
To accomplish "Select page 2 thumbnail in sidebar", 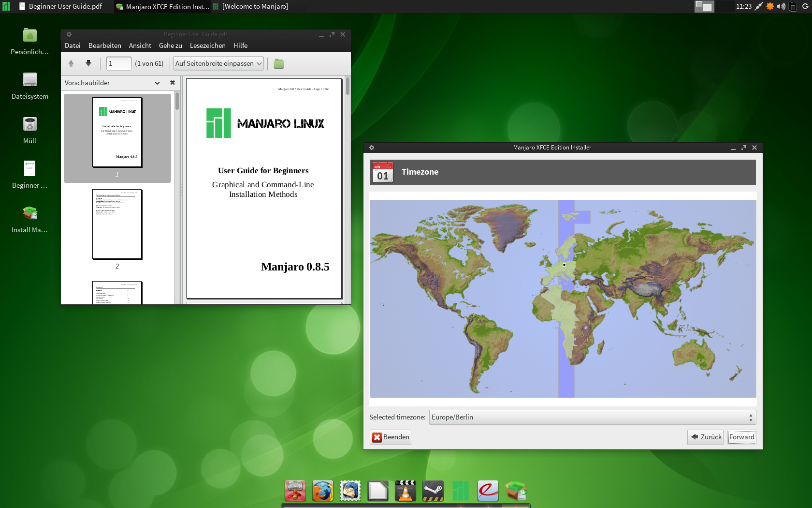I will point(117,224).
